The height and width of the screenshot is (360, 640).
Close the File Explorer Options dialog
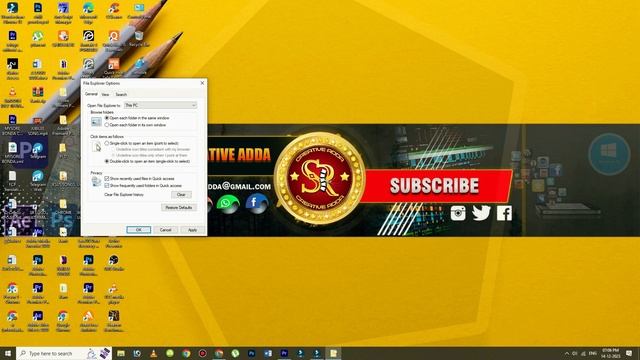[202, 83]
